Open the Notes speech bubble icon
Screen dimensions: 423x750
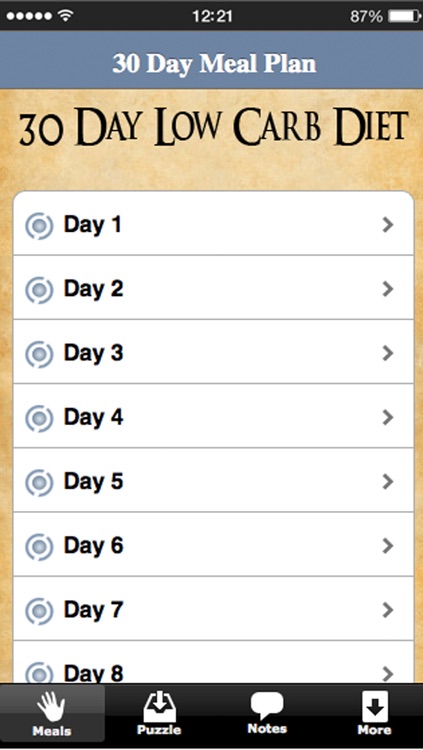[x=267, y=706]
